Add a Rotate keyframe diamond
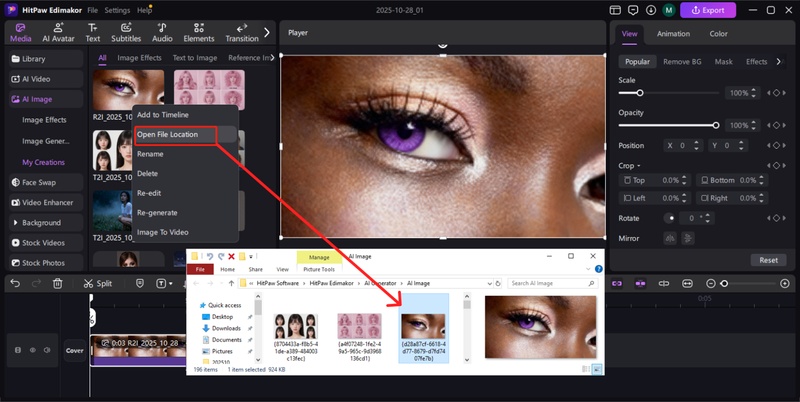800x402 pixels. point(776,218)
